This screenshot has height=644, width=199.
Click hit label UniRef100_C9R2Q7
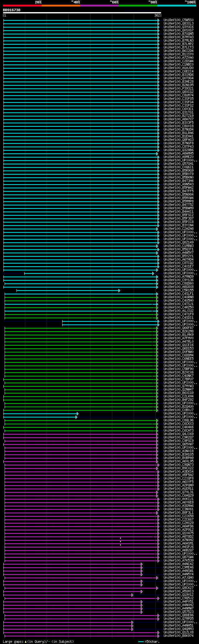pos(178,438)
